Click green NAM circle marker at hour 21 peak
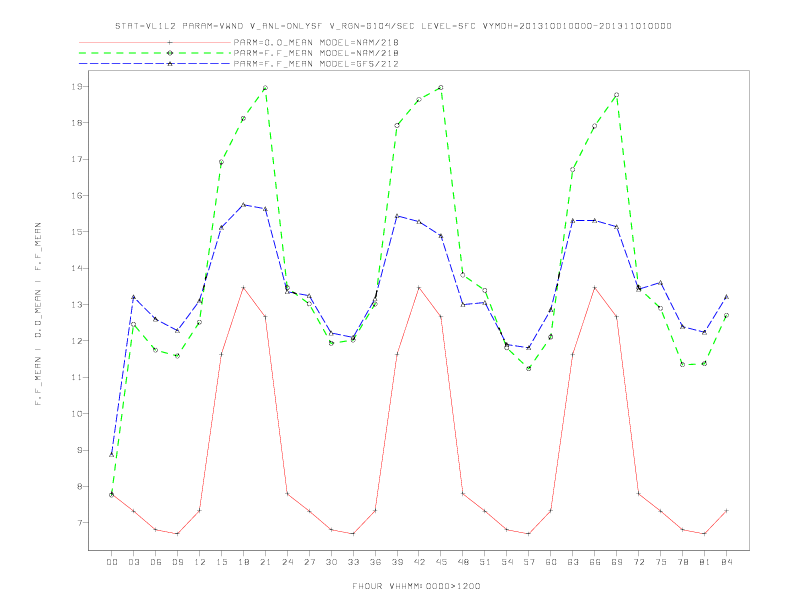Viewport: 792px width, 612px height. [x=265, y=88]
